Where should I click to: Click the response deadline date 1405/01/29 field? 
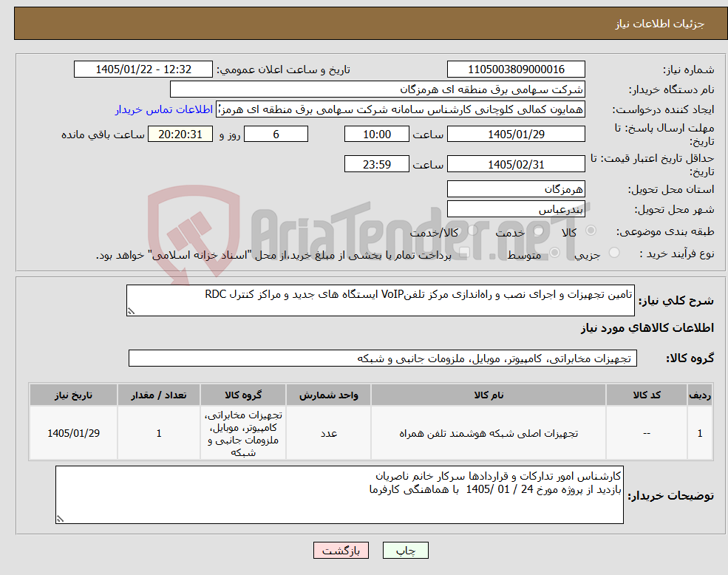(x=516, y=135)
